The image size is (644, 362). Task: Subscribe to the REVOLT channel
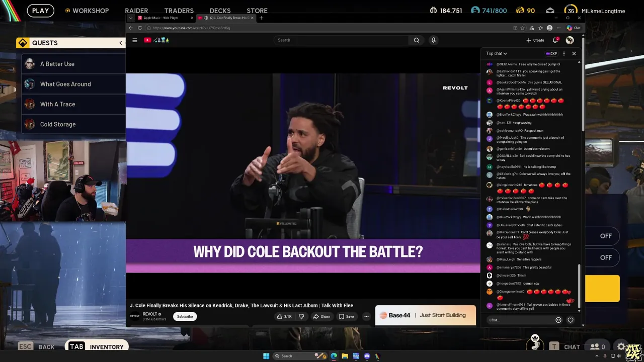point(185,316)
